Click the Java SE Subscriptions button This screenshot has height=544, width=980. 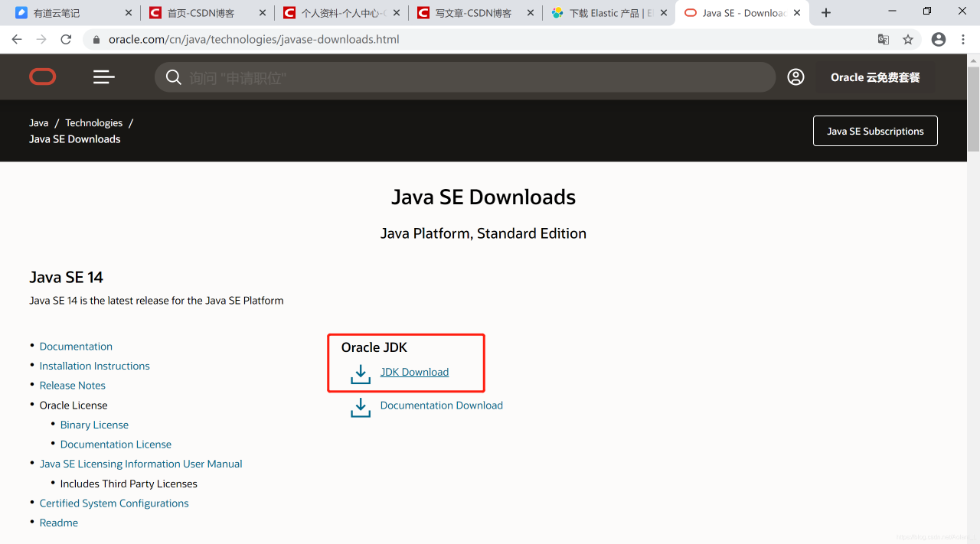click(875, 131)
